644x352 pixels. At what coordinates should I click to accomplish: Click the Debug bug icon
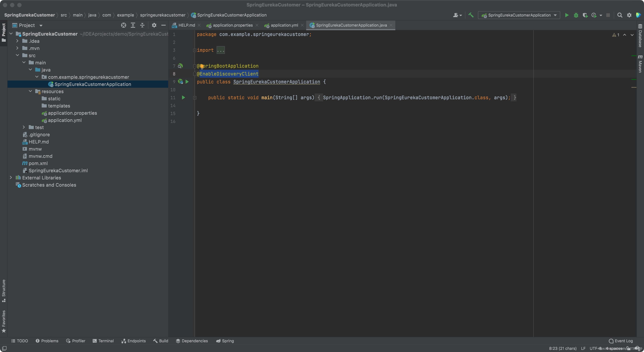click(576, 15)
